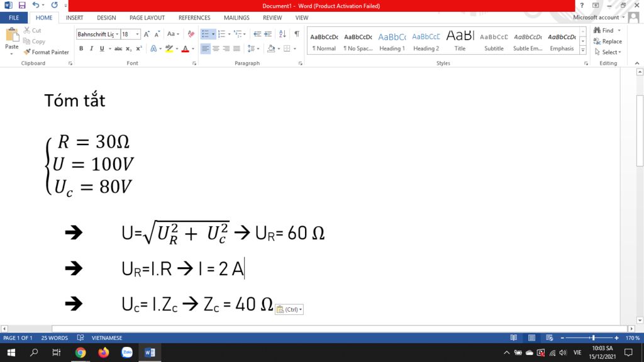Click the Shading paint bucket icon
This screenshot has height=362, width=644.
click(271, 48)
